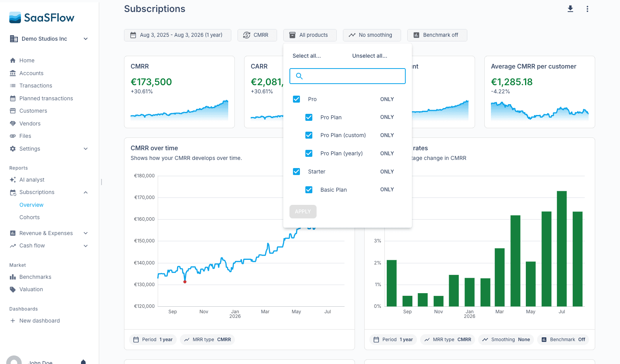
Task: Click the tallest green bar for Jul
Action: [562, 249]
